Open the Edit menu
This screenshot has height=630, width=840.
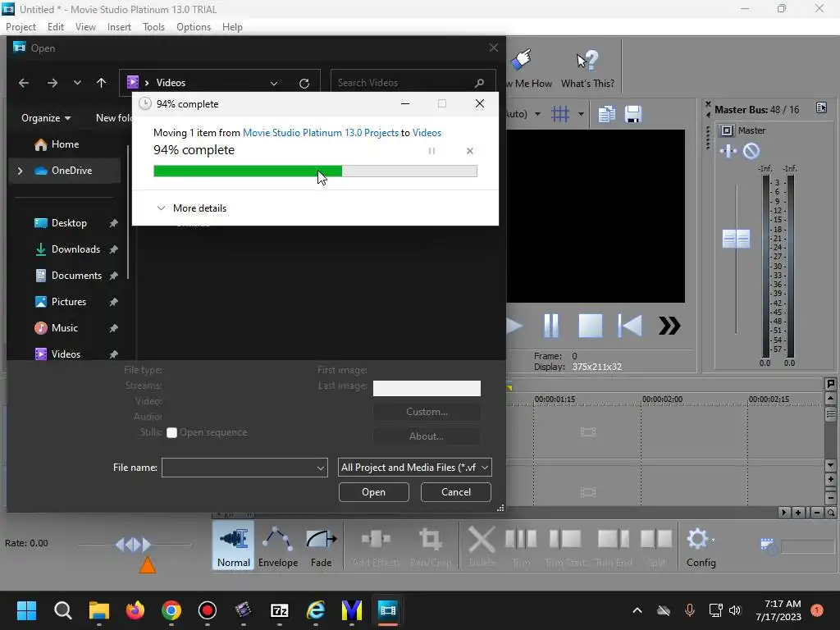56,27
